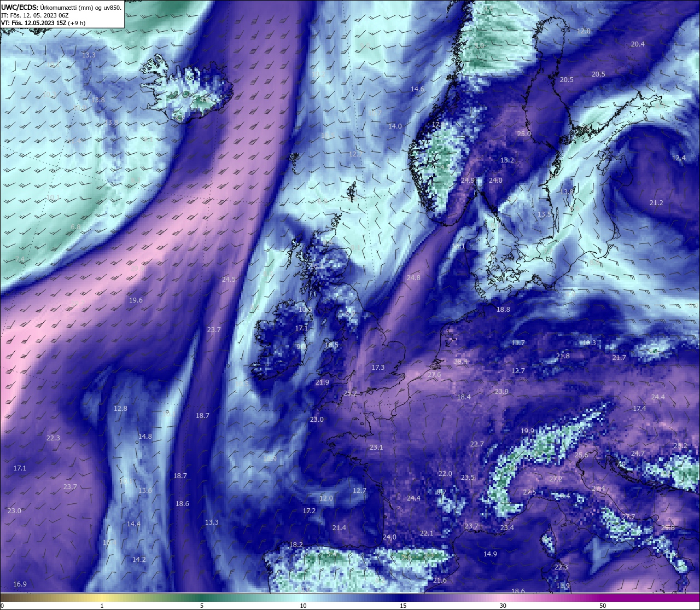Select the 21.6 value label
The height and width of the screenshot is (610, 700).
click(440, 580)
